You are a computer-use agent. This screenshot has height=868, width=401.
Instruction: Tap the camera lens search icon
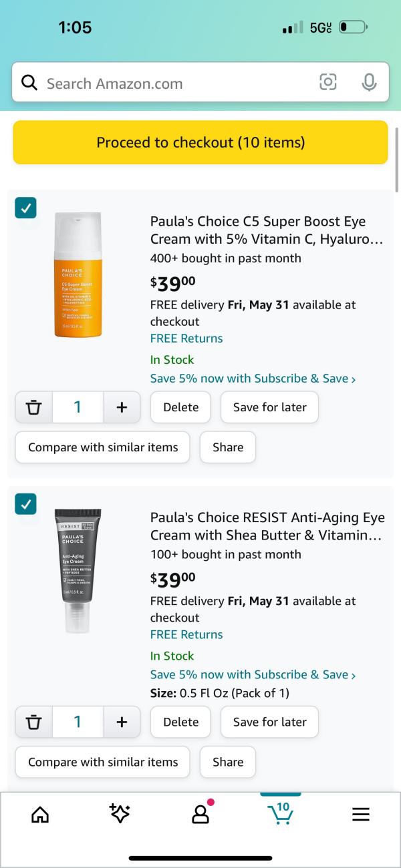click(327, 83)
